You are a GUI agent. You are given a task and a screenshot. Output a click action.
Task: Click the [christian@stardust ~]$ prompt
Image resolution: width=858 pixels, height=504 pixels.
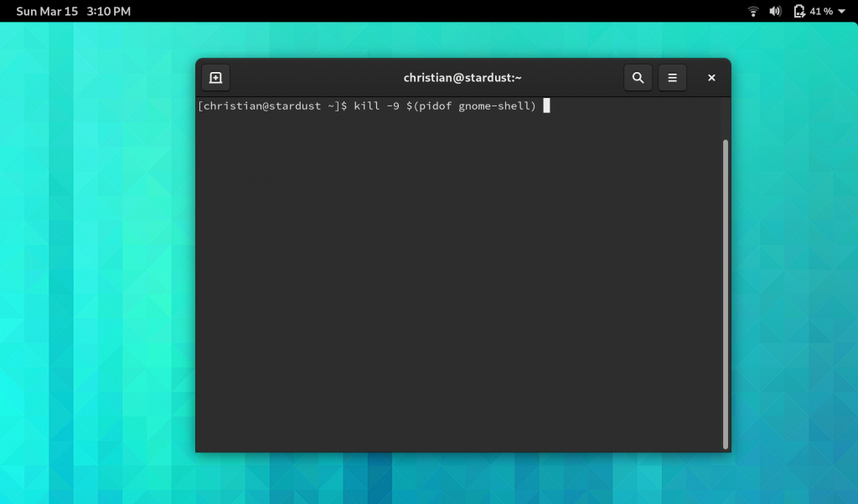[x=272, y=106]
